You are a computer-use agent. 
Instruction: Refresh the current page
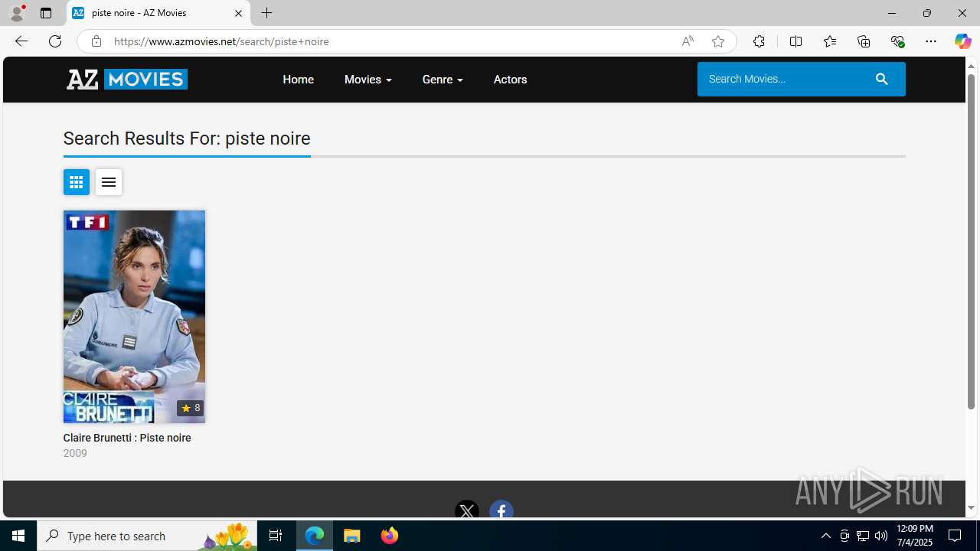pyautogui.click(x=54, y=41)
